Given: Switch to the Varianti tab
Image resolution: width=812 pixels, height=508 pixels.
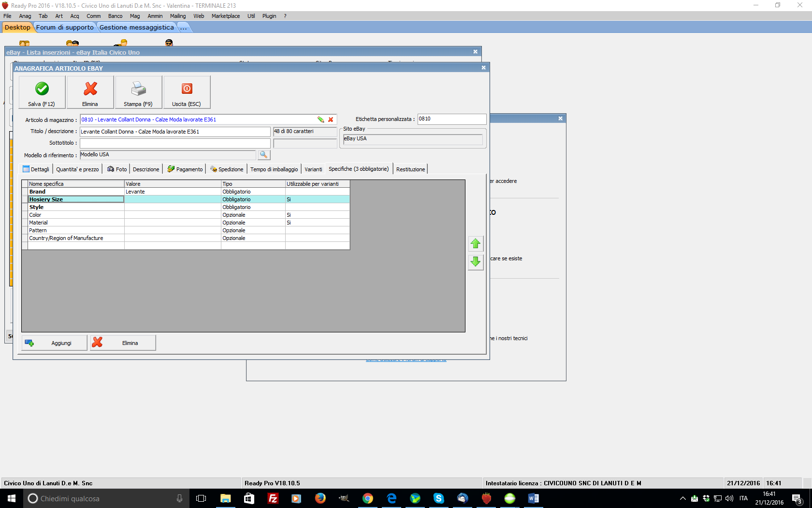Looking at the screenshot, I should click(313, 169).
